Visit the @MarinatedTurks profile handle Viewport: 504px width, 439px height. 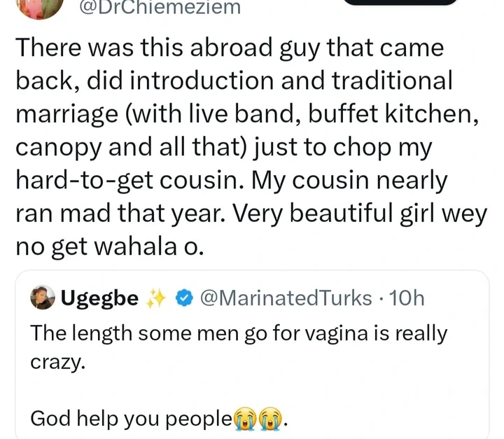(286, 299)
